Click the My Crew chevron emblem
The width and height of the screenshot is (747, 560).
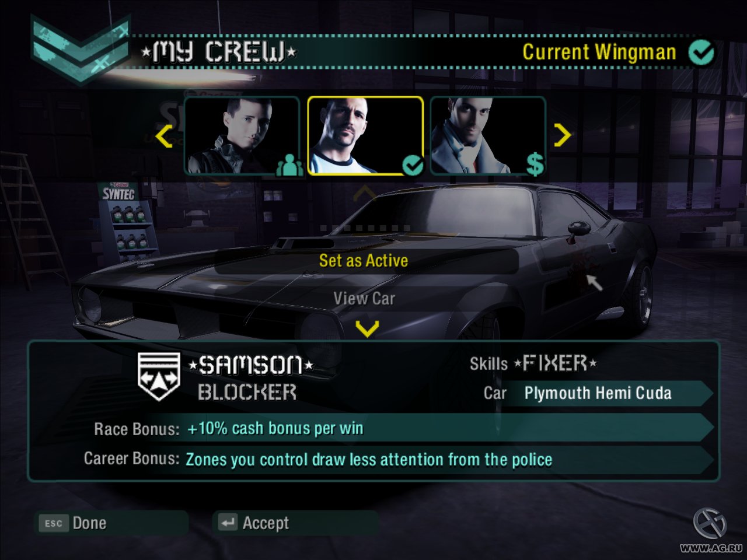pyautogui.click(x=80, y=49)
